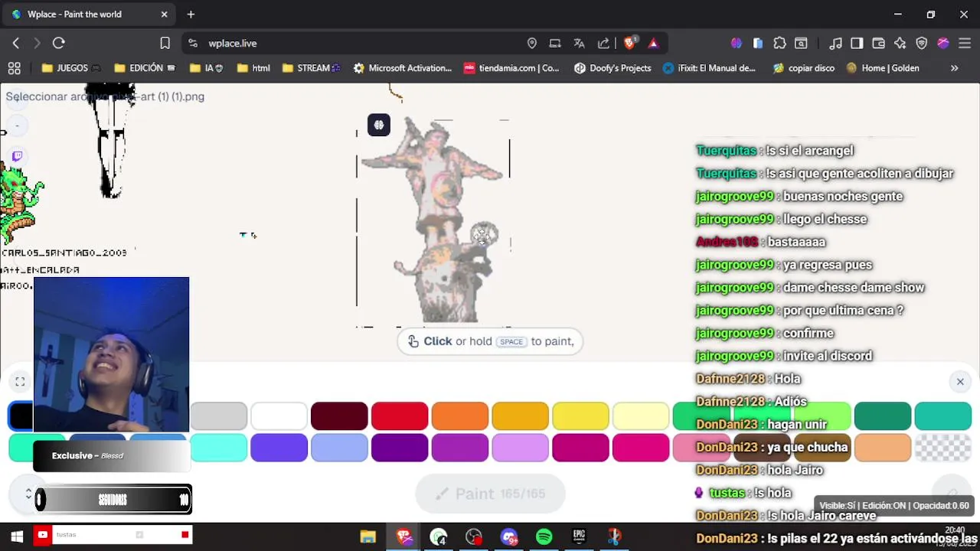The height and width of the screenshot is (551, 980).
Task: Select the orange color swatch
Action: coord(460,416)
